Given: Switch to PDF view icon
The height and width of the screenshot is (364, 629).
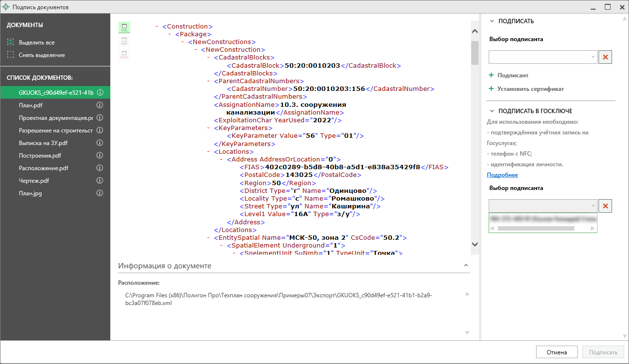Looking at the screenshot, I should (x=124, y=41).
